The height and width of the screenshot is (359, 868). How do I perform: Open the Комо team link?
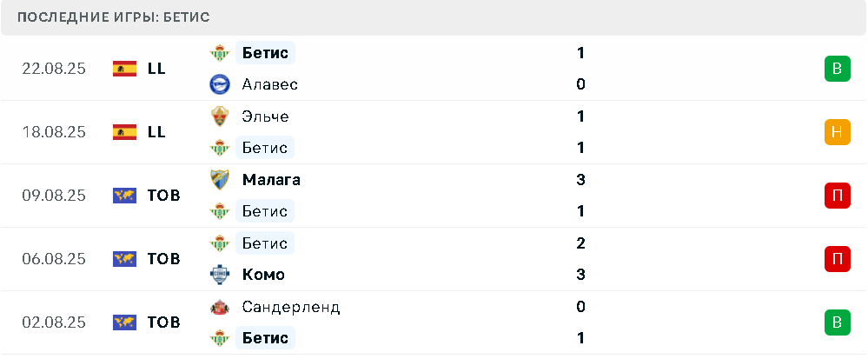(263, 275)
